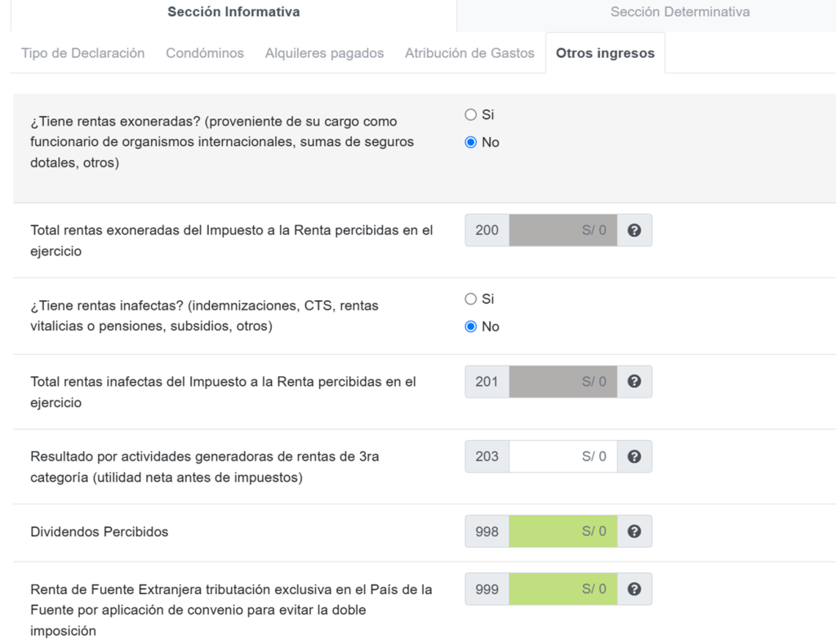Viewport: 836px width, 644px height.
Task: Click the gray field 201 amount box
Action: click(x=563, y=382)
